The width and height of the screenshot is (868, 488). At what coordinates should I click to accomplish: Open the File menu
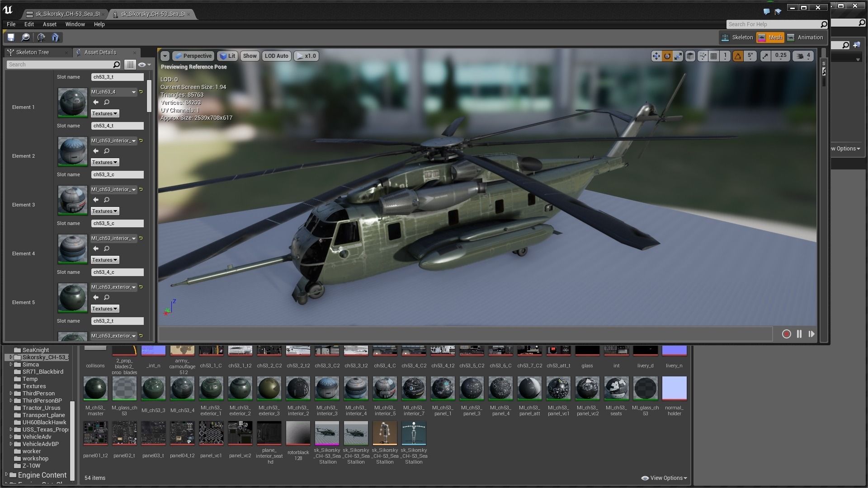click(x=11, y=24)
